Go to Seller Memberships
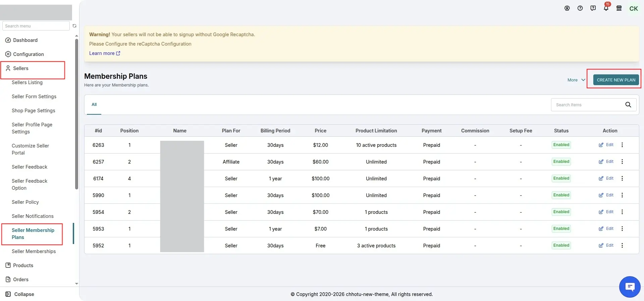Screen dimensions: 644x301 pyautogui.click(x=34, y=251)
